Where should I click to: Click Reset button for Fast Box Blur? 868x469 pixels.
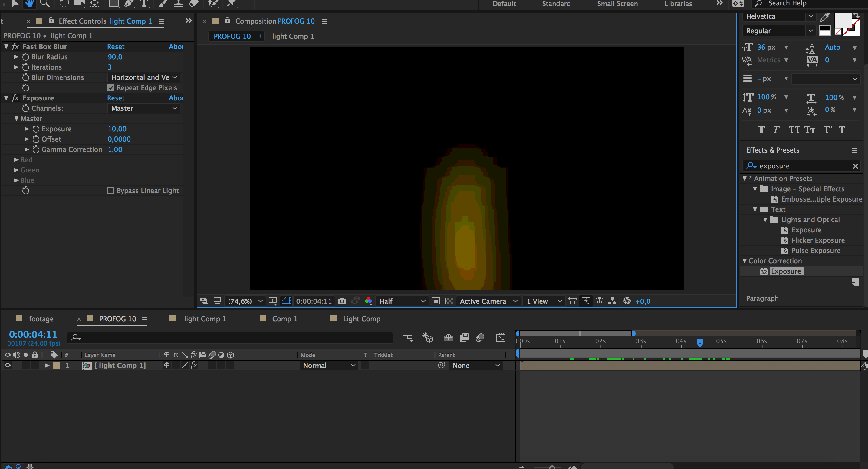click(115, 46)
